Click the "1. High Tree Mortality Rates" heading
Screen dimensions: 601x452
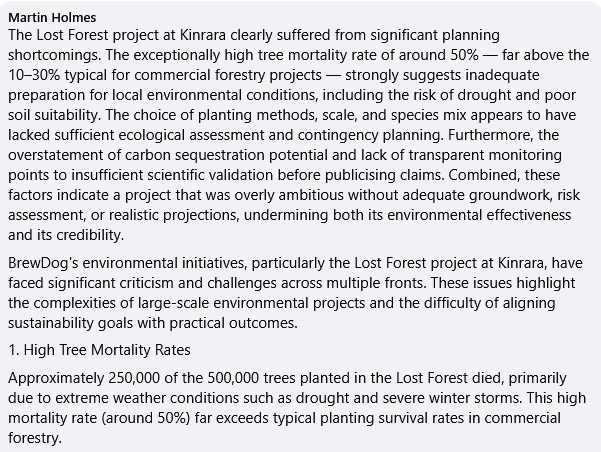[x=100, y=350]
